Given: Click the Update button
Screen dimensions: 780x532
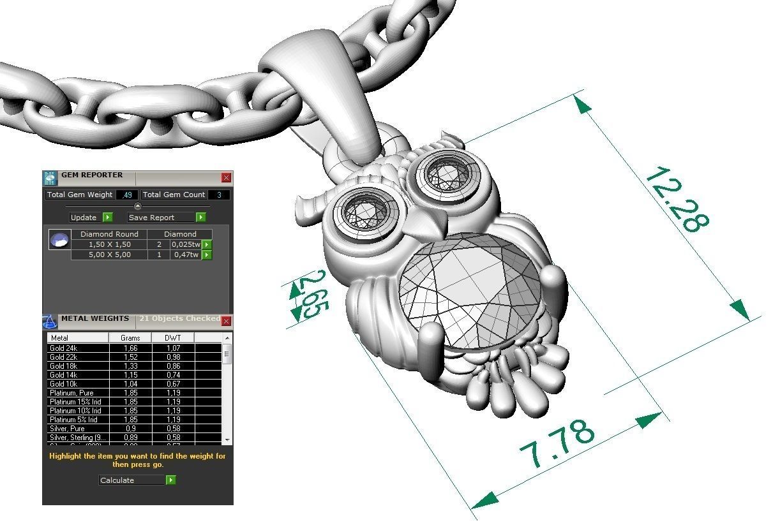Looking at the screenshot, I should [x=86, y=218].
